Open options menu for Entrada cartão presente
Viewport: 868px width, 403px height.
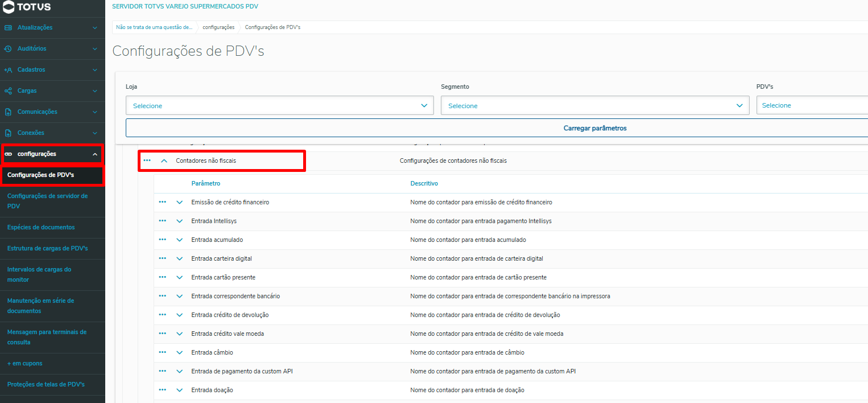point(163,277)
